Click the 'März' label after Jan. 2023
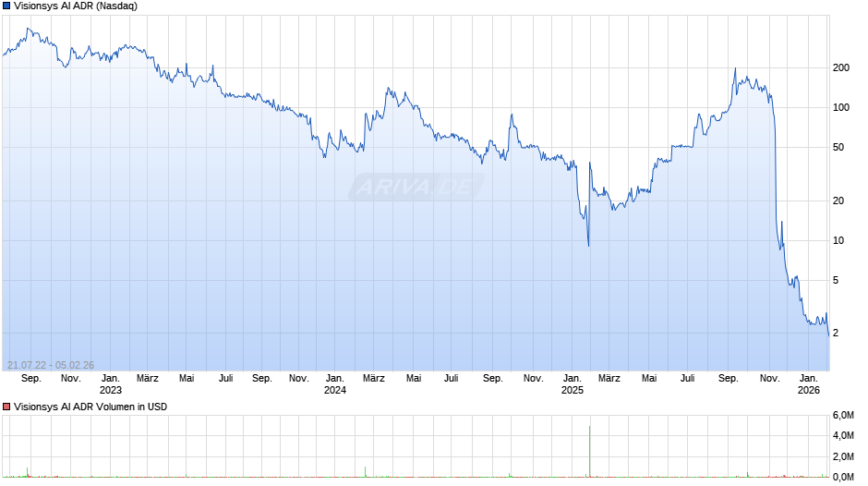This screenshot has width=868, height=486. [x=147, y=379]
